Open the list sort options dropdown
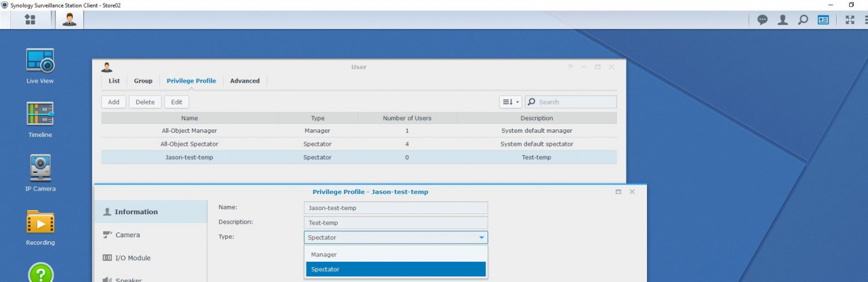The height and width of the screenshot is (282, 868). [x=510, y=102]
